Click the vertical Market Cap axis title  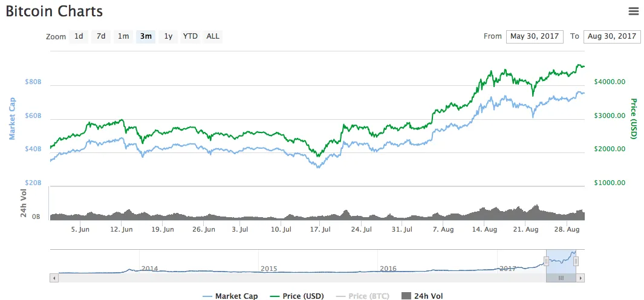pyautogui.click(x=12, y=119)
